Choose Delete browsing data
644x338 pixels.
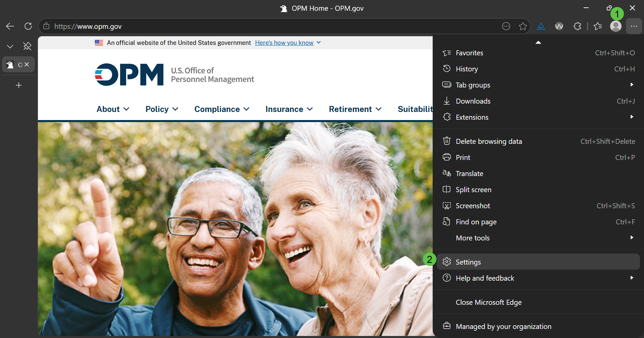(538, 142)
